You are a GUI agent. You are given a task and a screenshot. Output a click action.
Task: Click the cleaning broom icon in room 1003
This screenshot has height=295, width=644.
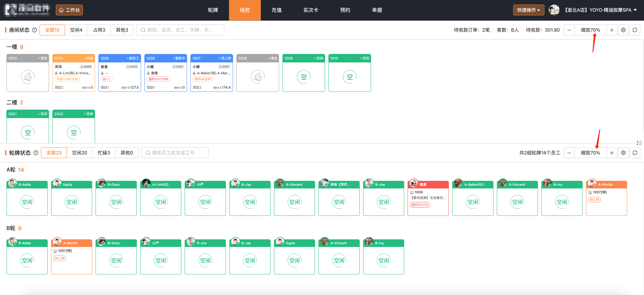click(28, 77)
